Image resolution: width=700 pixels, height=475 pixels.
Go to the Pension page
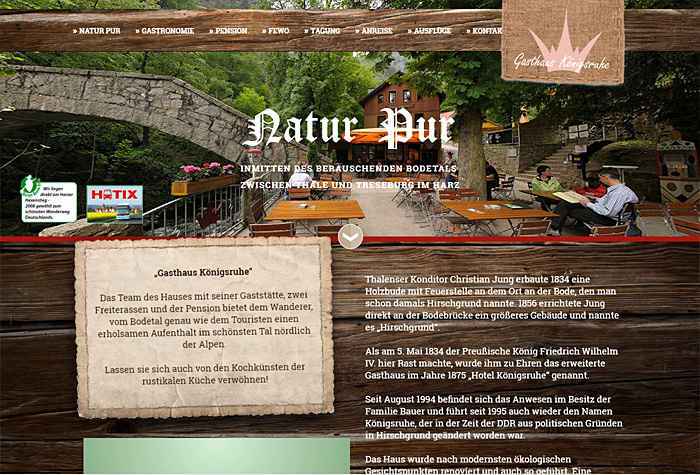coord(228,31)
